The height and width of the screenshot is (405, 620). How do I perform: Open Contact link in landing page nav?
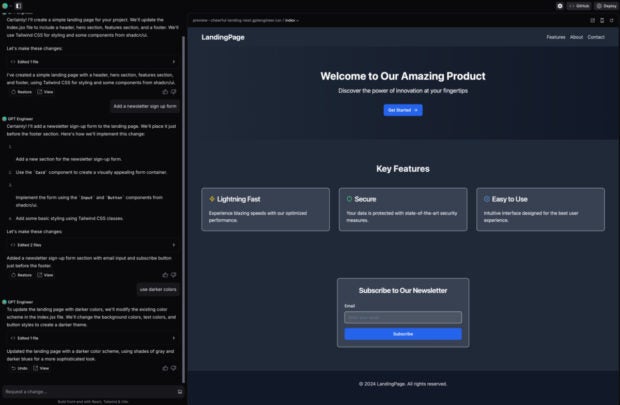(596, 37)
